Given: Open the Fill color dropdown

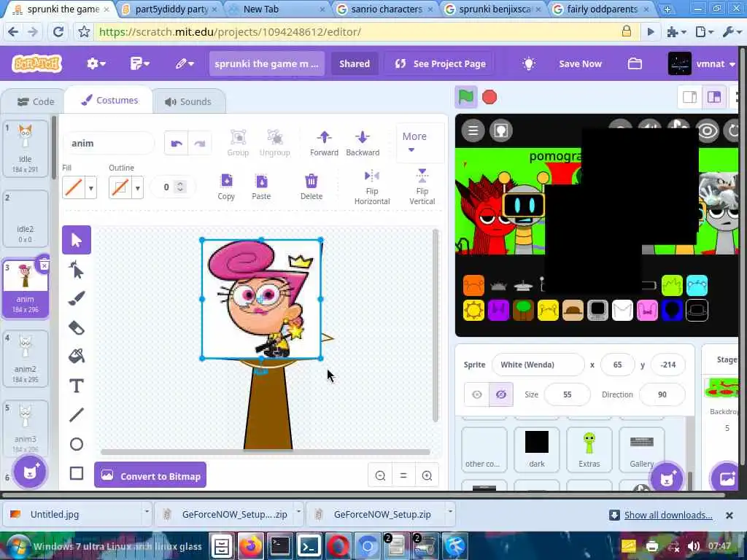Looking at the screenshot, I should 91,187.
